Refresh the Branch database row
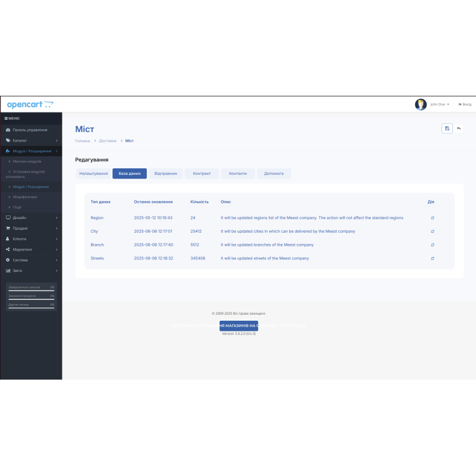 (x=433, y=245)
